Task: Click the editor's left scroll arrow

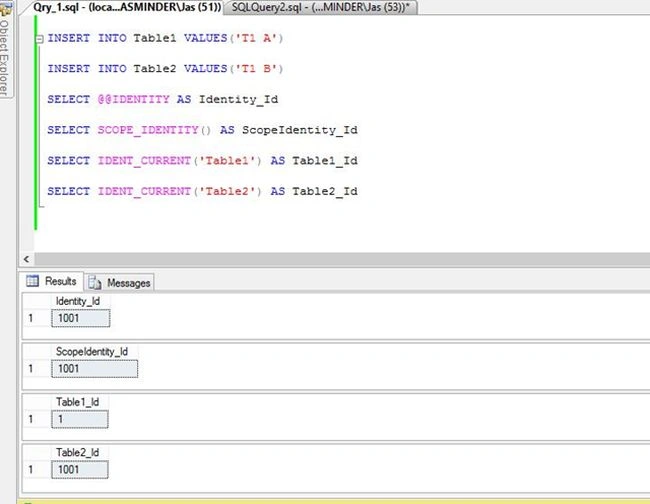Action: pos(27,259)
